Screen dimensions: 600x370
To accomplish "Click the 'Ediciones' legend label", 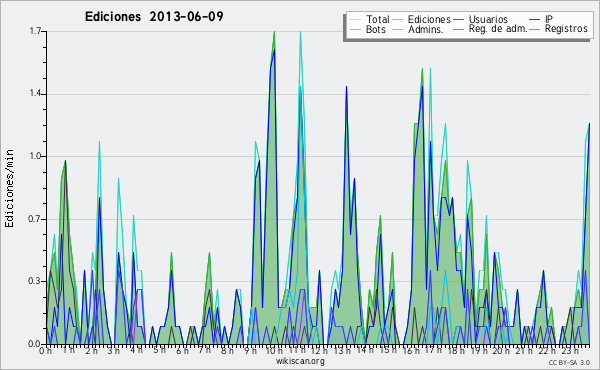I will coord(429,19).
